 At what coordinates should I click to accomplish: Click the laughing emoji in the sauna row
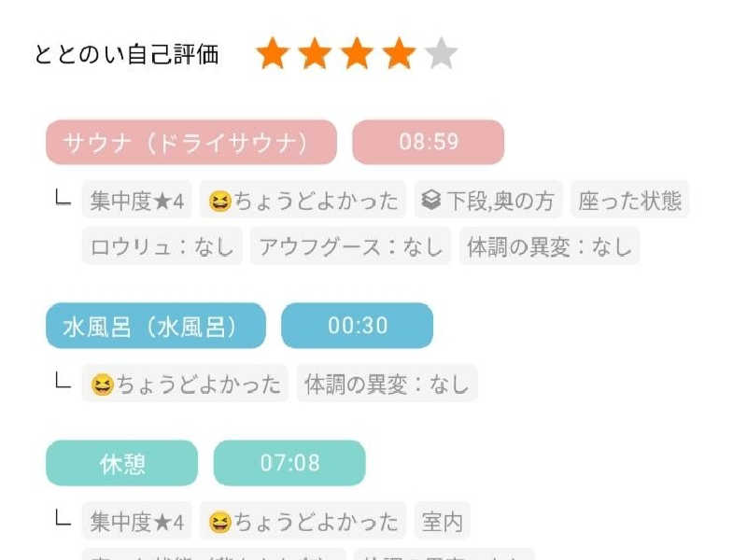(220, 201)
